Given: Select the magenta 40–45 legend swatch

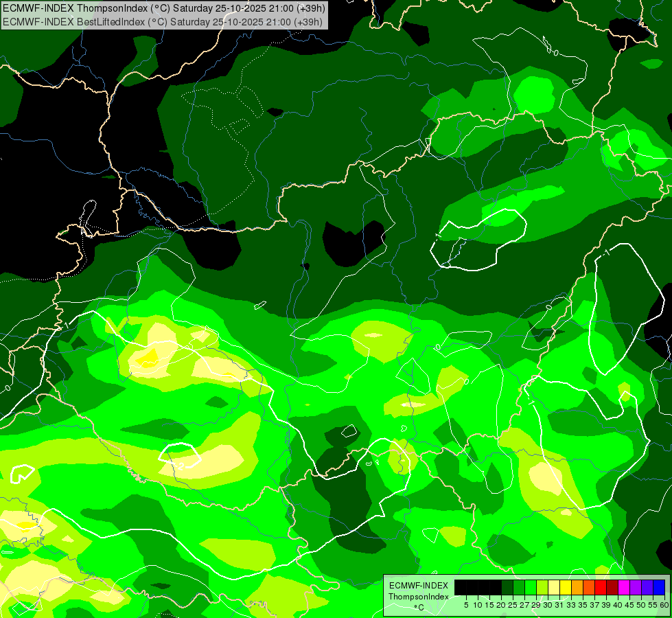Looking at the screenshot, I should (x=624, y=587).
